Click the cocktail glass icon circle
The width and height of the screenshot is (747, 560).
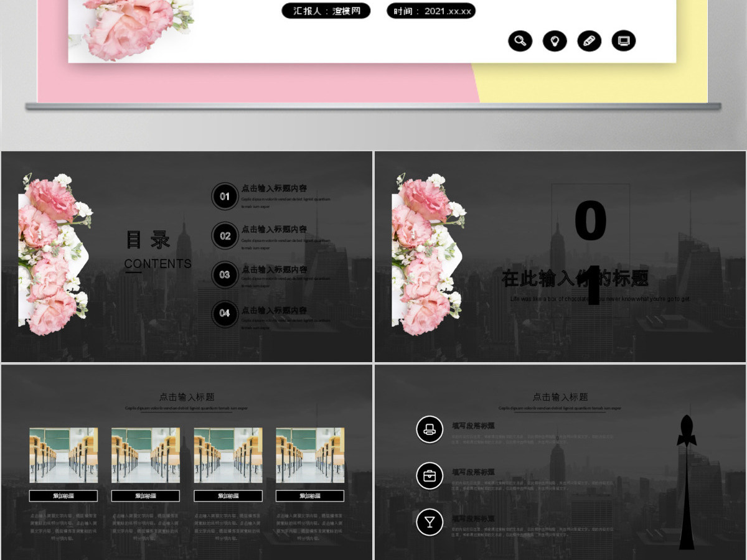[x=430, y=522]
